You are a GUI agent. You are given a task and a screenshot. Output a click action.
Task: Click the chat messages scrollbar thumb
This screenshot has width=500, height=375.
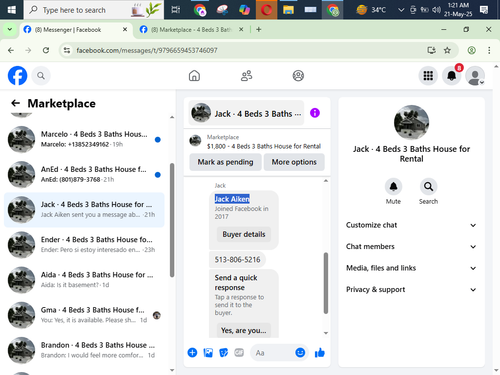click(x=326, y=283)
